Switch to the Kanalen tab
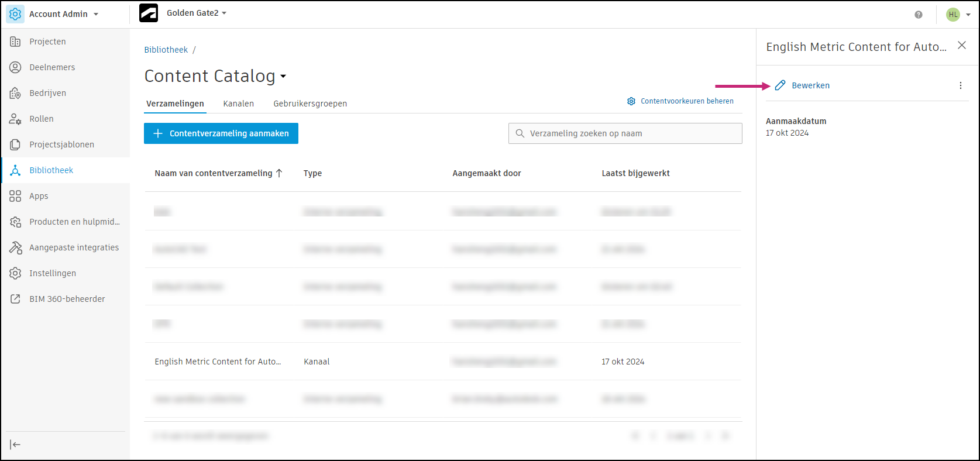Viewport: 980px width, 461px height. click(x=238, y=104)
